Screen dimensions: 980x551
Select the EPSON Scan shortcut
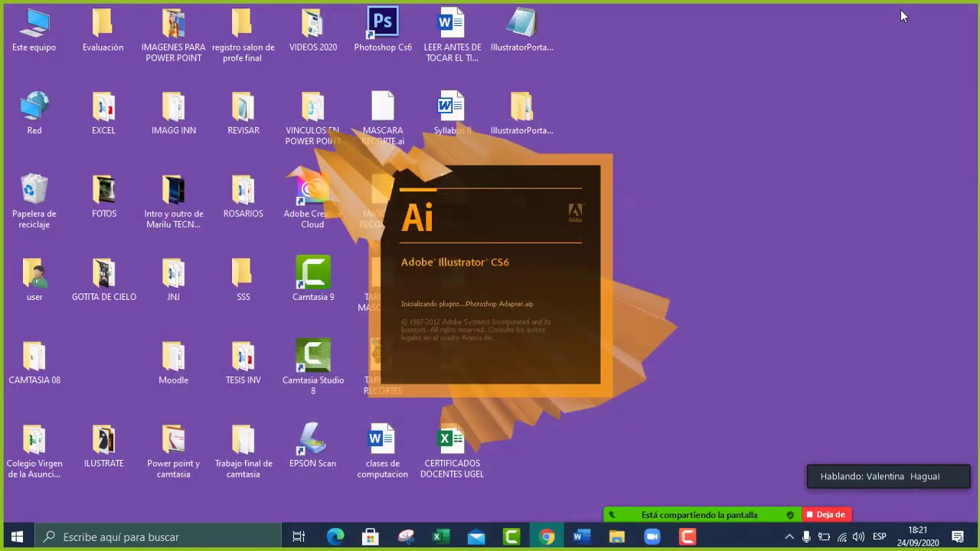coord(312,446)
